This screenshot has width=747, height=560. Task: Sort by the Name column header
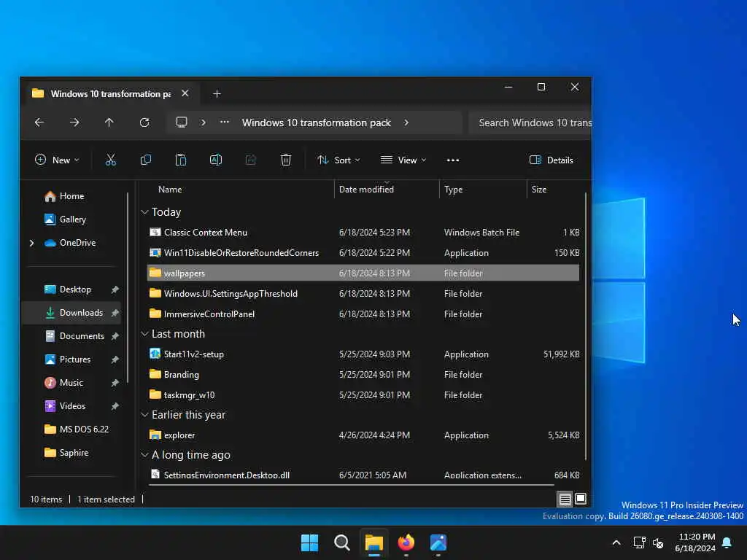click(170, 189)
